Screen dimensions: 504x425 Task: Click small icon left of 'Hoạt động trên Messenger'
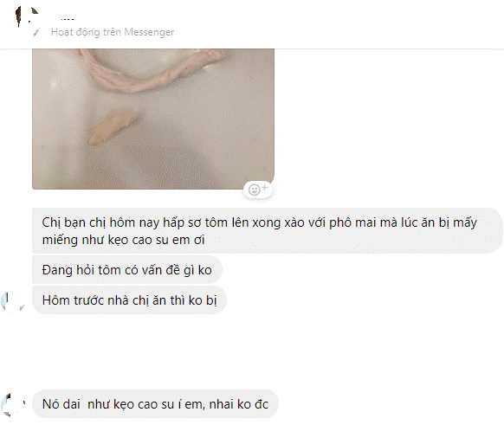[36, 32]
